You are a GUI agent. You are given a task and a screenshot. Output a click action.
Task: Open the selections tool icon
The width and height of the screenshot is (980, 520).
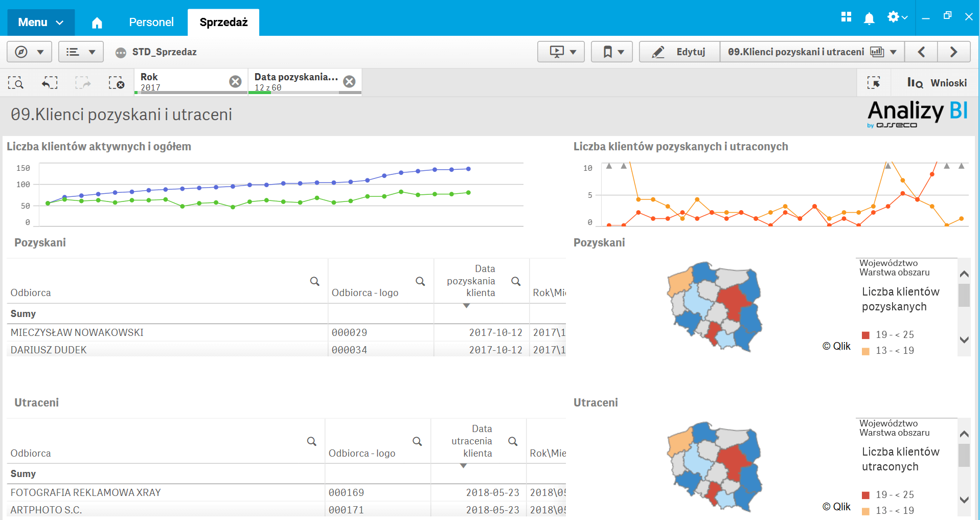(x=874, y=82)
